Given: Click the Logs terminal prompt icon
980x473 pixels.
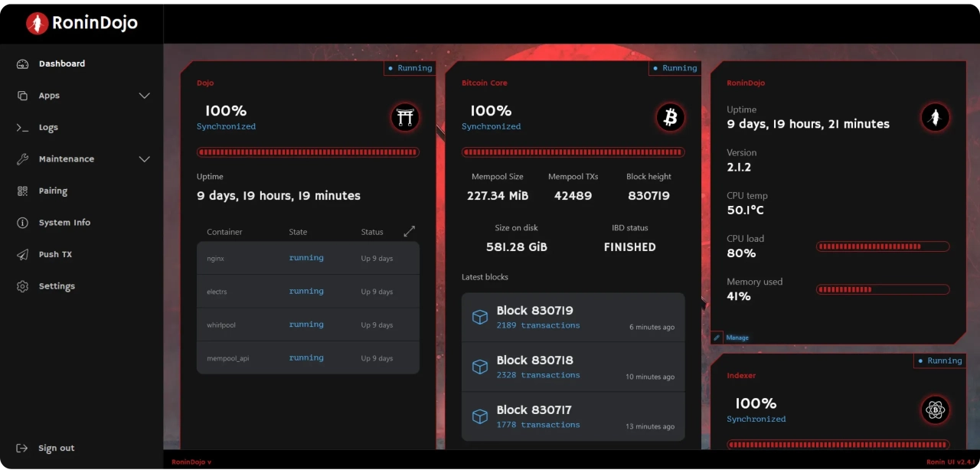Looking at the screenshot, I should 23,128.
